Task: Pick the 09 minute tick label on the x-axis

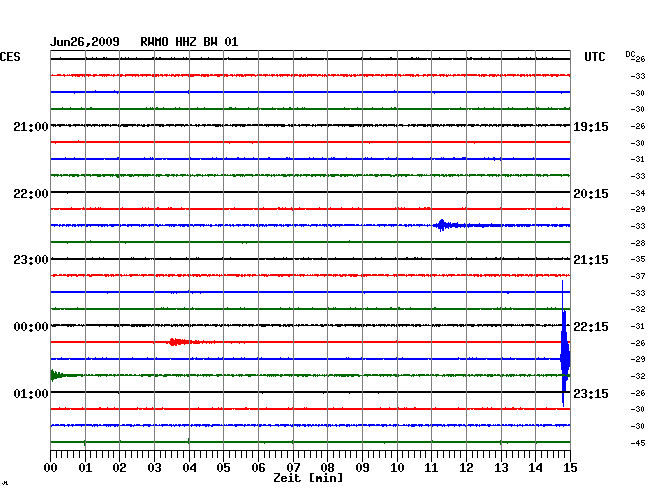Action: [362, 468]
